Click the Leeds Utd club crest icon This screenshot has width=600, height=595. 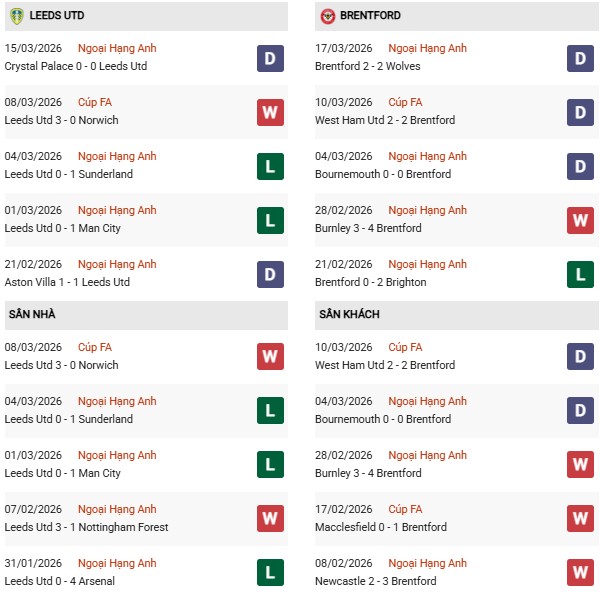16,16
